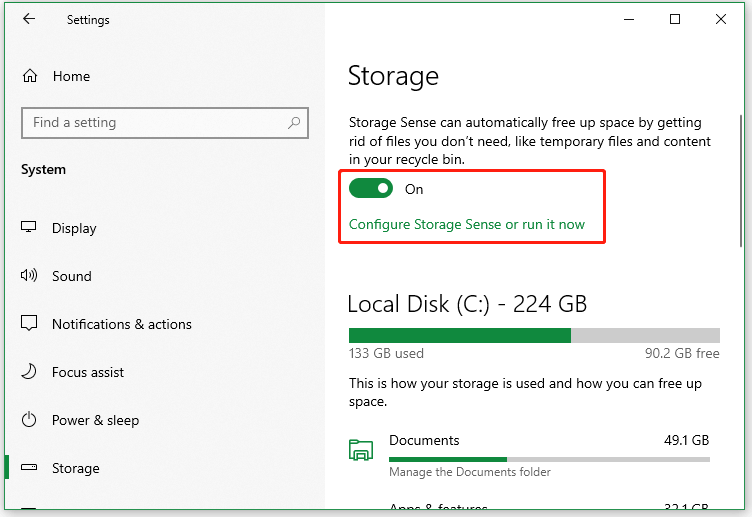Click Configure Storage Sense or run it now
Image resolution: width=752 pixels, height=517 pixels.
[467, 225]
